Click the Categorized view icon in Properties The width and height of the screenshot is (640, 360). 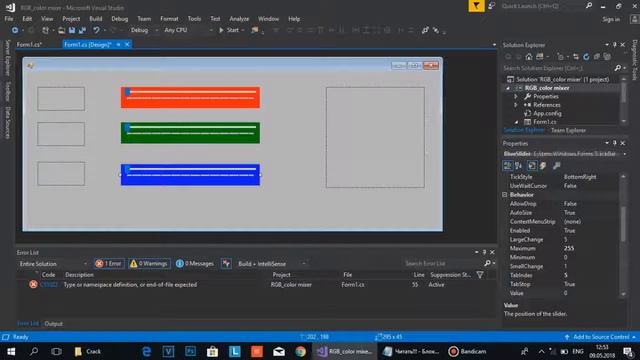(x=507, y=165)
